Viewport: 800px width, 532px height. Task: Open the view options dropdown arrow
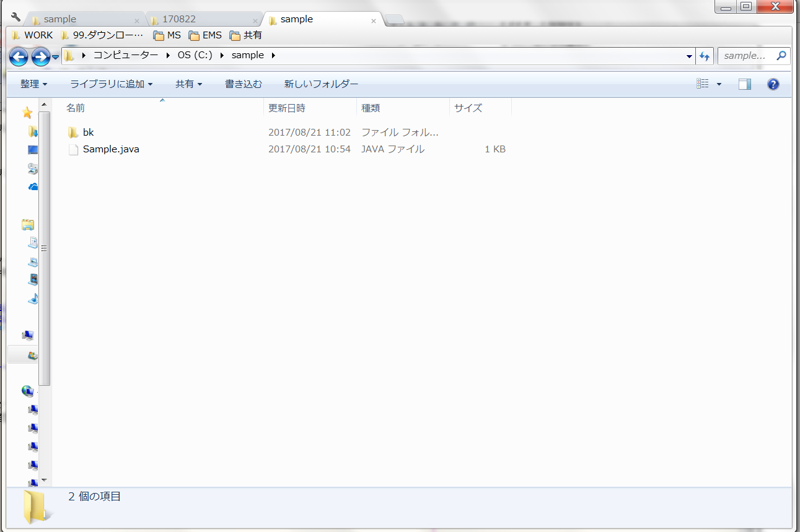point(719,84)
